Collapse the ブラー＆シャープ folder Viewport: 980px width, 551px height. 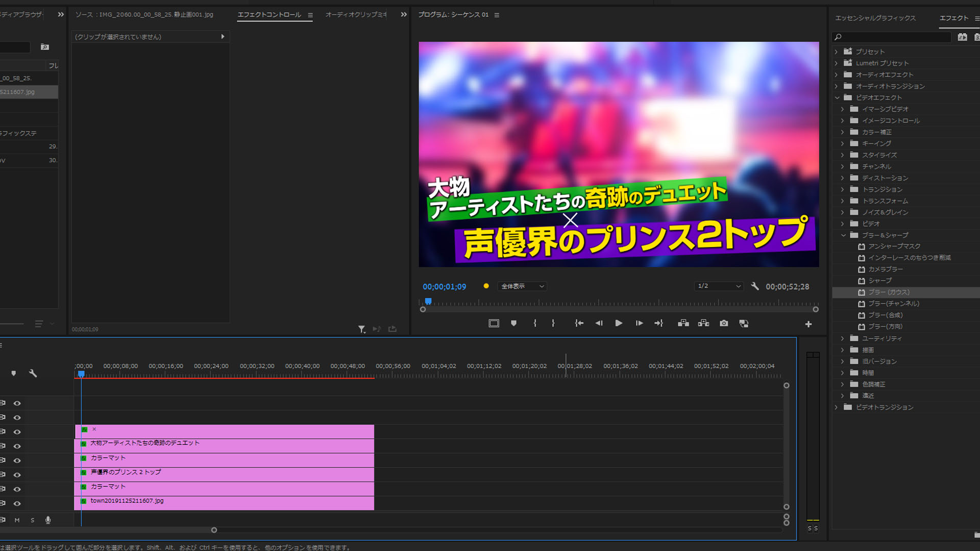pyautogui.click(x=843, y=235)
